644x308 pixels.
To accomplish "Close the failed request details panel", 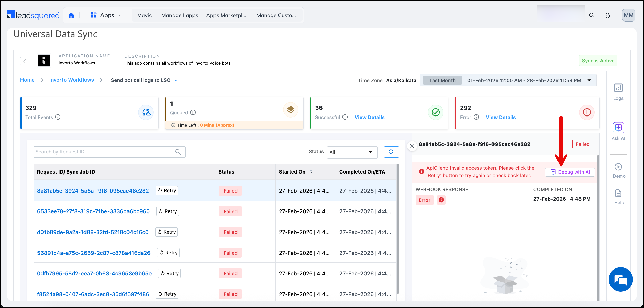I will tap(412, 146).
